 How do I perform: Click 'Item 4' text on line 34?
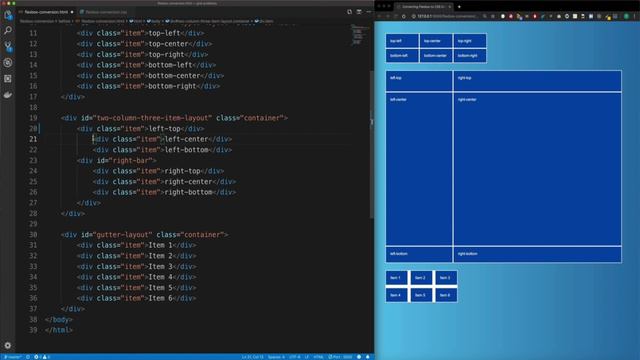[x=160, y=277]
